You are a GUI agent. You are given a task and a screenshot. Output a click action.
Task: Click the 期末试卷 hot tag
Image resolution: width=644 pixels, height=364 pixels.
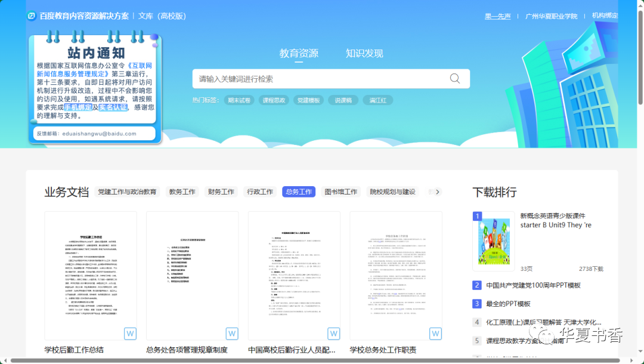tap(239, 100)
